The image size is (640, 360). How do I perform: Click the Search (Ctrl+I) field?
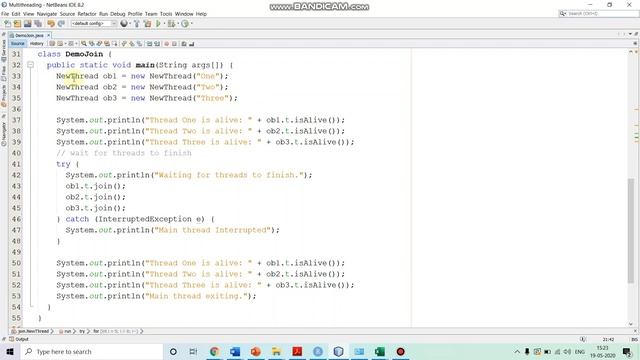(598, 13)
